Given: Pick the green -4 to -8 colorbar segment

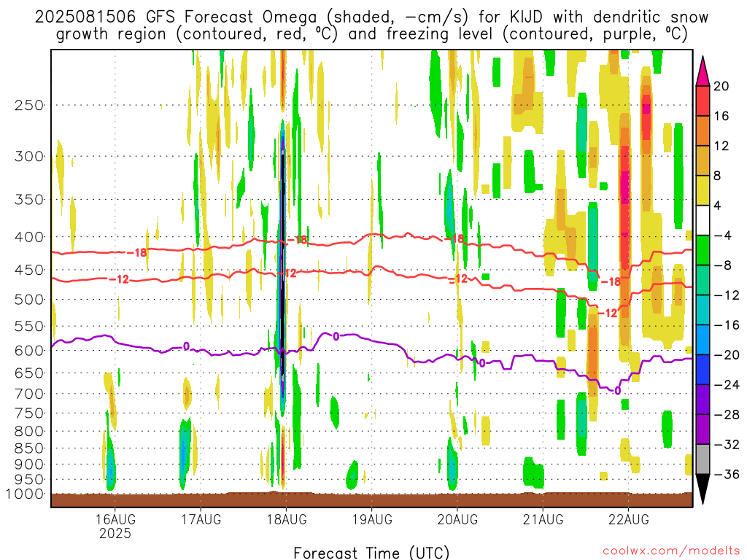Looking at the screenshot, I should coord(703,250).
